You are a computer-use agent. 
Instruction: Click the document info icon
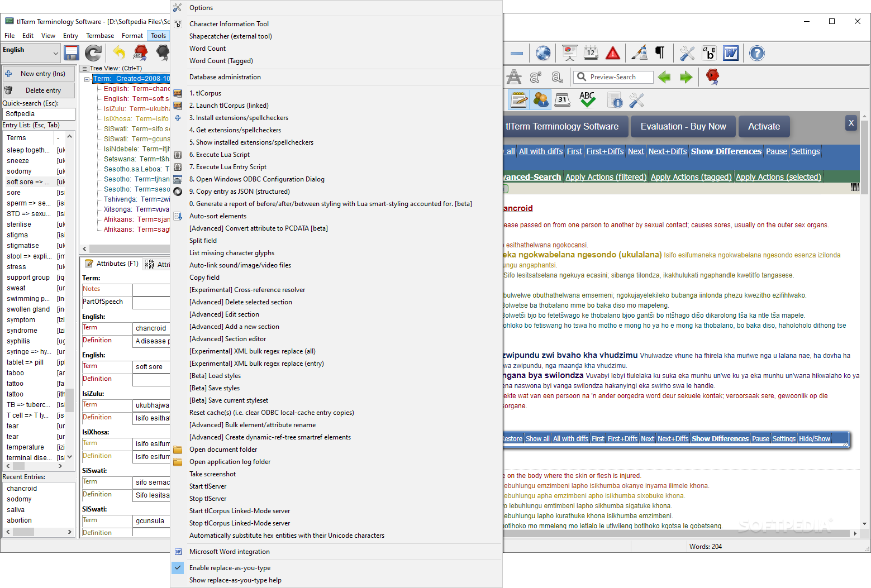pos(615,101)
